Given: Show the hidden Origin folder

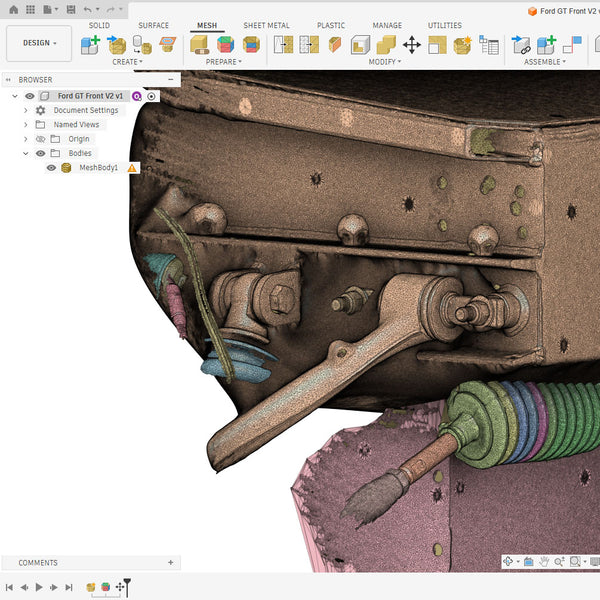Looking at the screenshot, I should click(x=40, y=139).
